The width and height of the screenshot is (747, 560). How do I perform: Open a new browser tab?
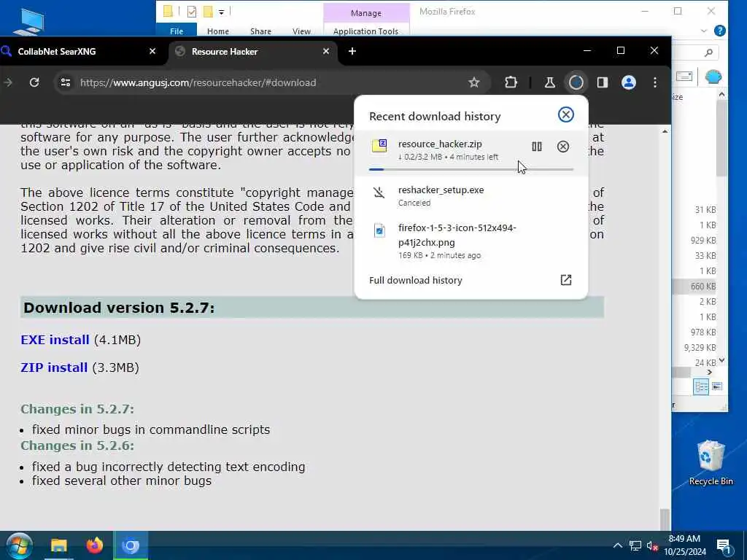click(x=352, y=51)
